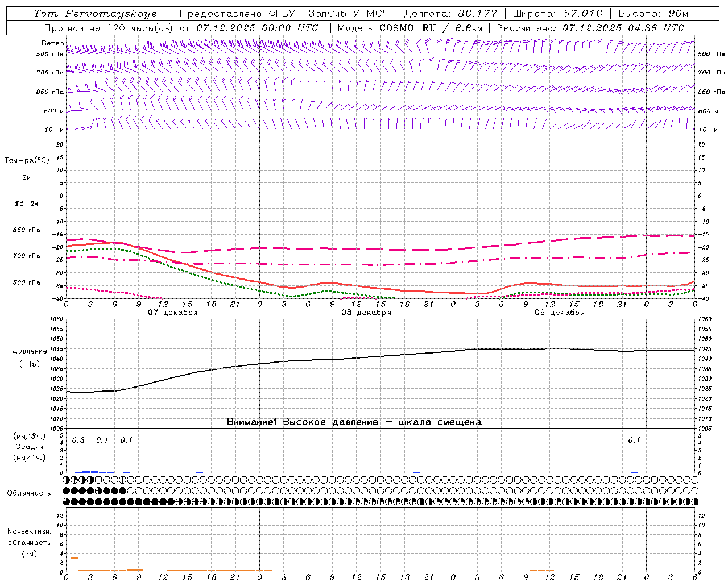Select the 09 декабря date label
Image resolution: width=728 pixels, height=582 pixels.
(x=560, y=313)
